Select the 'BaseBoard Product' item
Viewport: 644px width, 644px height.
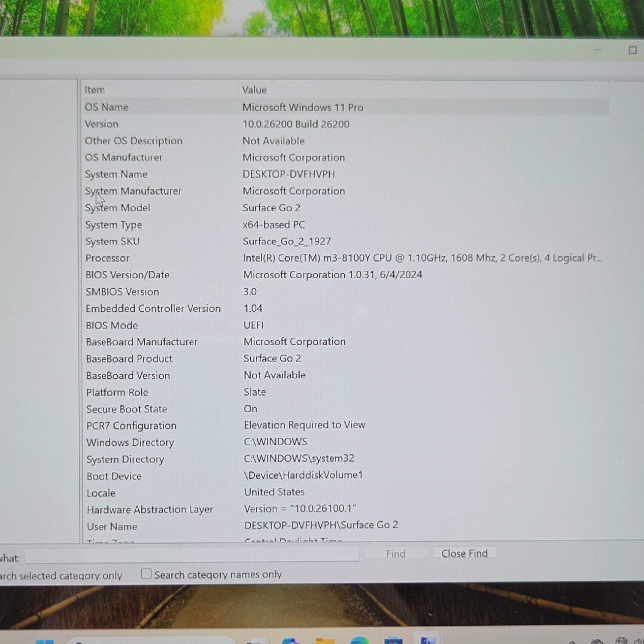tap(129, 359)
